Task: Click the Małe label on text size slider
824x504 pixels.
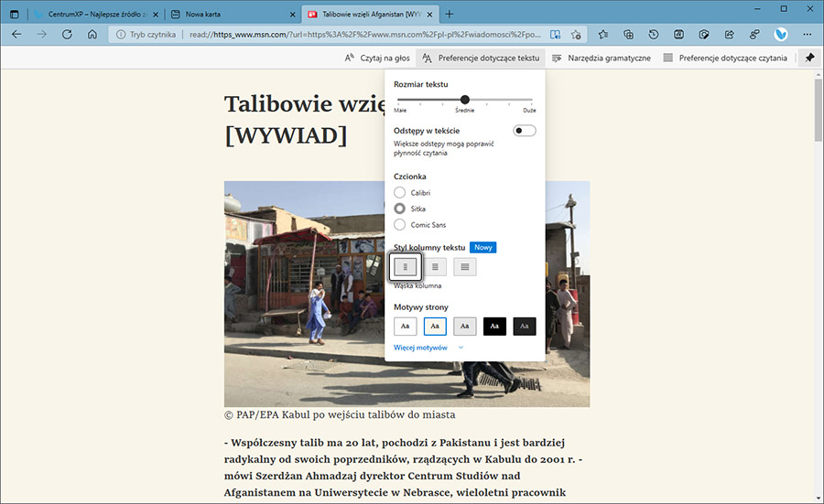Action: coord(400,111)
